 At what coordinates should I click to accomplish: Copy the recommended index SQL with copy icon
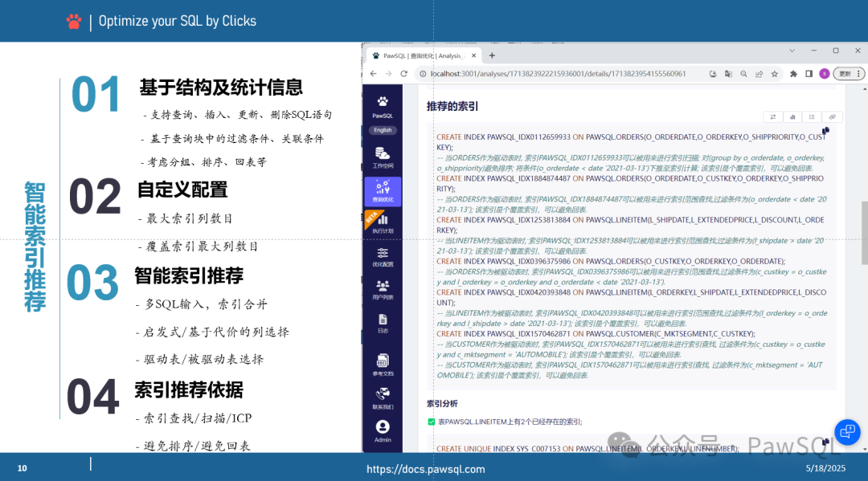(825, 131)
